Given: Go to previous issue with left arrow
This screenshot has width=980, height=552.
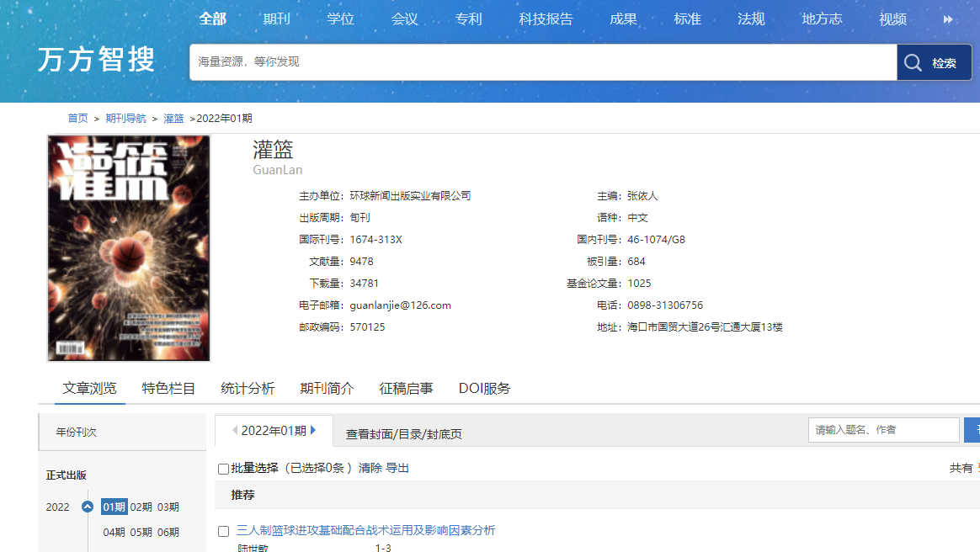Looking at the screenshot, I should point(235,430).
